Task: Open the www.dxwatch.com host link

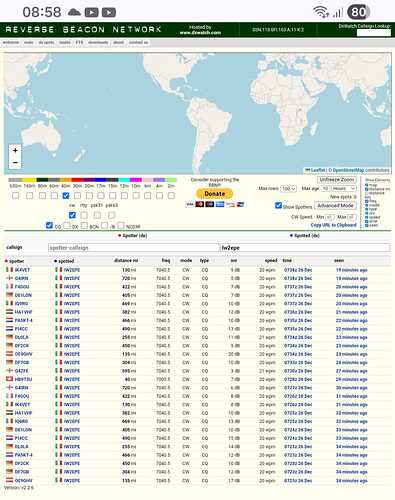Action: pyautogui.click(x=200, y=33)
